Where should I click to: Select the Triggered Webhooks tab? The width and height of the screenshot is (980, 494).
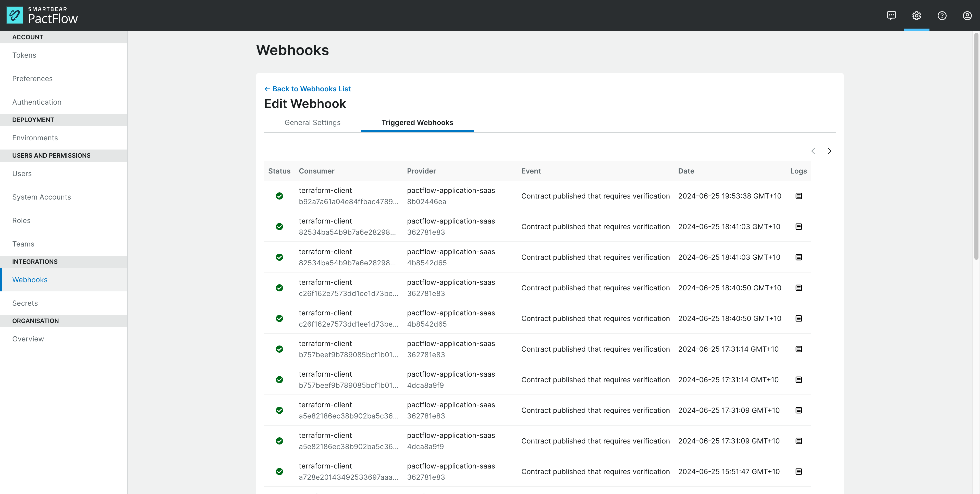417,122
